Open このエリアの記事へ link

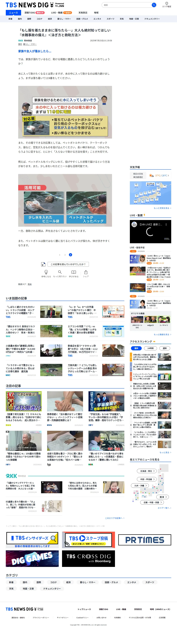click(114, 518)
